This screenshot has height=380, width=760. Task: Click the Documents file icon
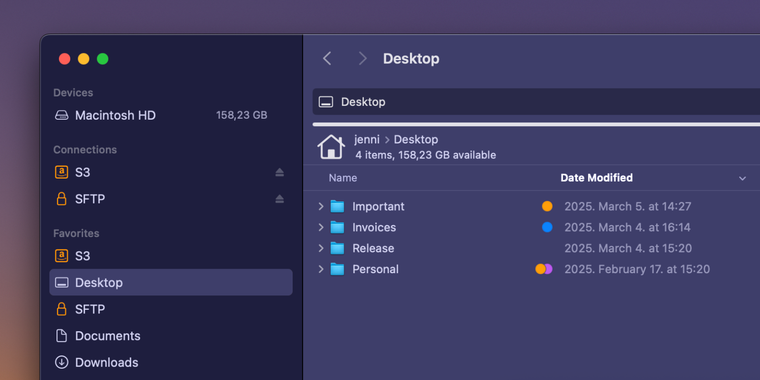(62, 336)
